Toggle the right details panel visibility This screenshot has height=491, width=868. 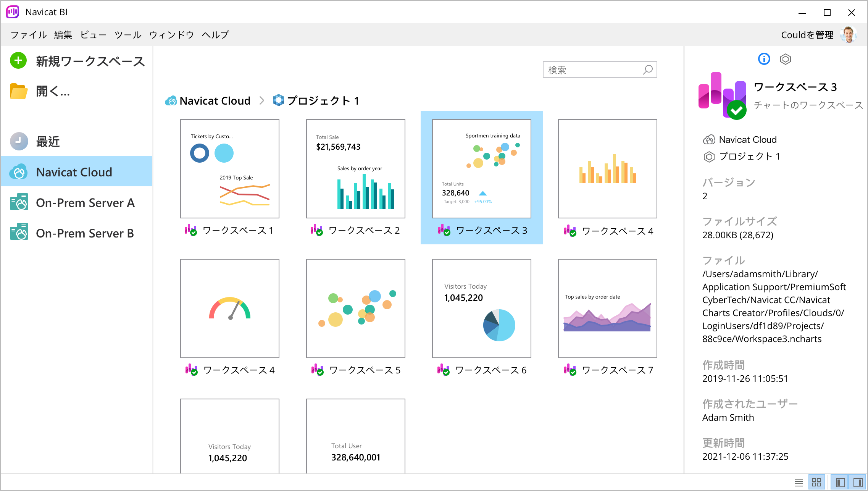[x=858, y=482]
